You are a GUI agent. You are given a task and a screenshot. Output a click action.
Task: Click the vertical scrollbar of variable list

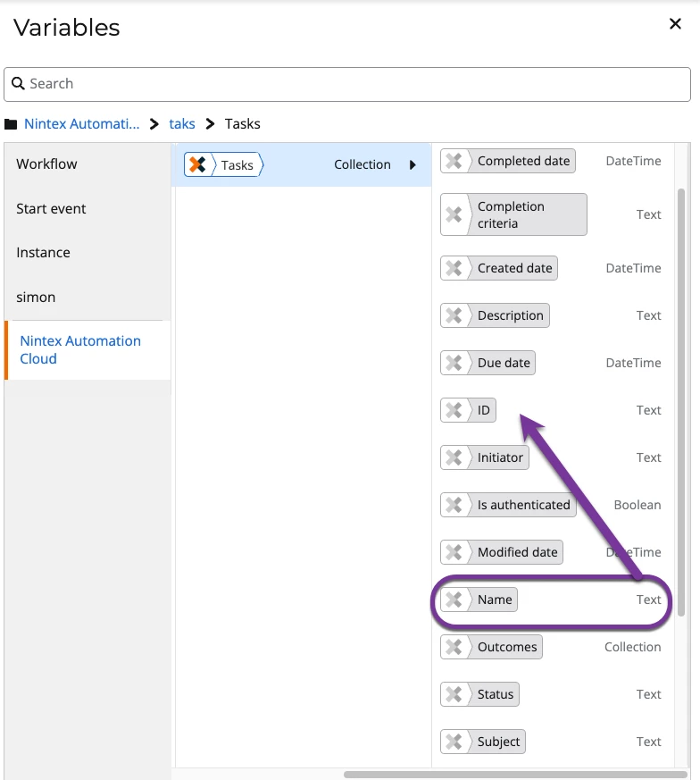681,402
